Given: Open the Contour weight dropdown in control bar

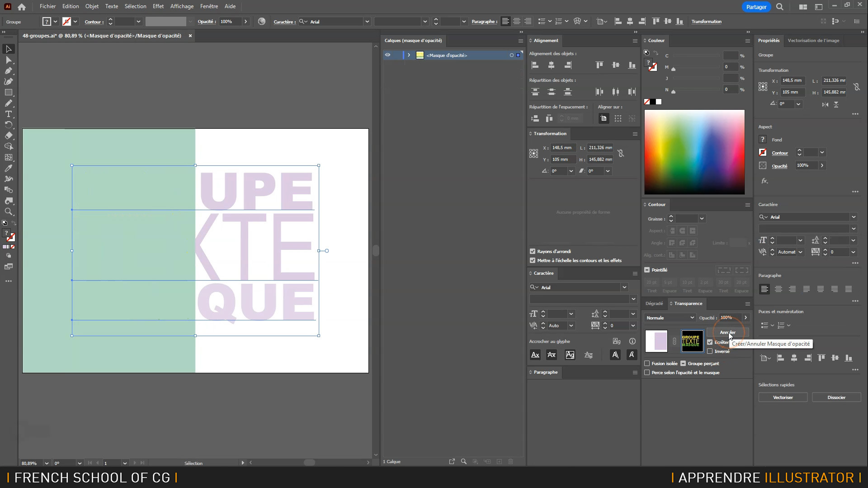Looking at the screenshot, I should [138, 21].
